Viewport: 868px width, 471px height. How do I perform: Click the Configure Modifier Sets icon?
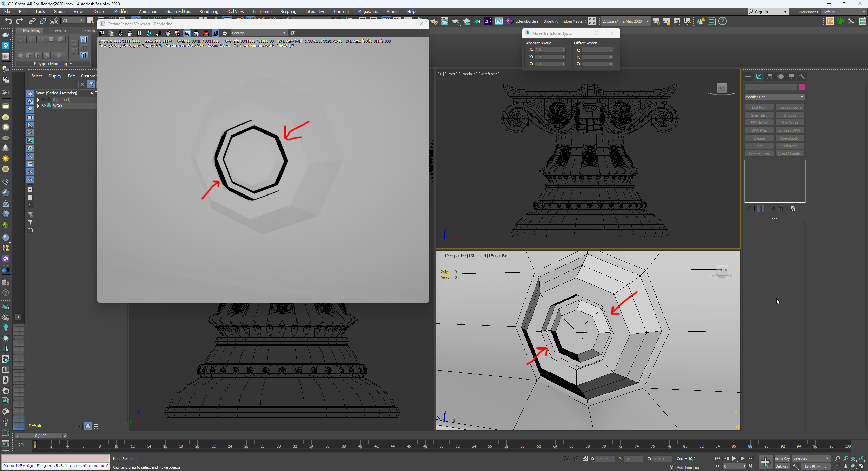pyautogui.click(x=793, y=209)
